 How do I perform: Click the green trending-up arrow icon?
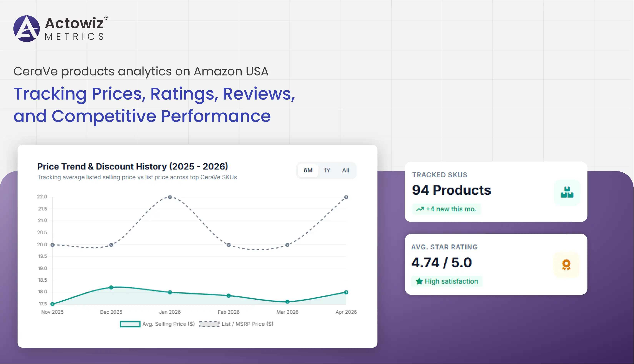[x=420, y=209]
